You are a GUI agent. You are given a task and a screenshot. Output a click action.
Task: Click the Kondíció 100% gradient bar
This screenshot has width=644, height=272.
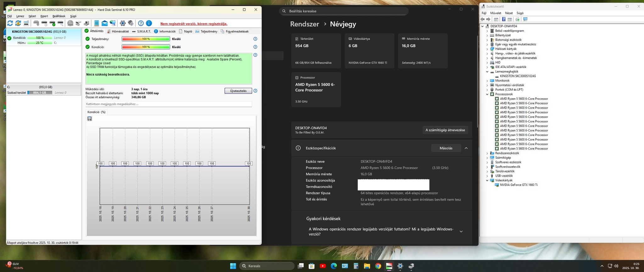pos(146,47)
